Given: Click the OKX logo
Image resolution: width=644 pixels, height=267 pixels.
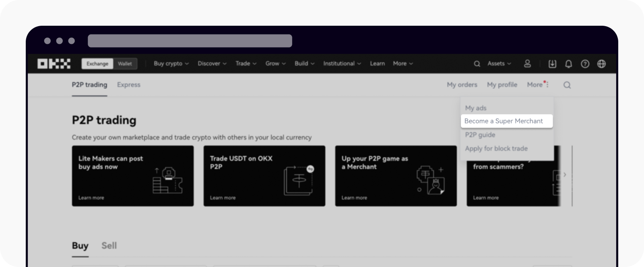Looking at the screenshot, I should coord(54,64).
